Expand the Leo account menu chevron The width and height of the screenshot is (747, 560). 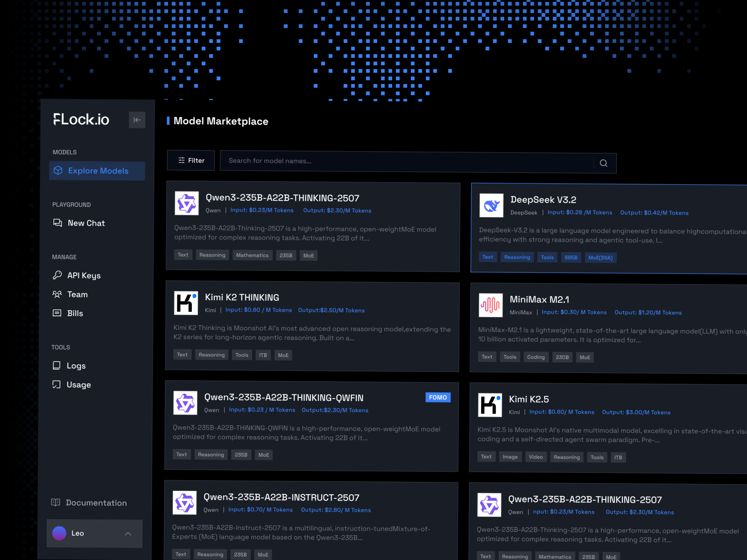coord(128,534)
